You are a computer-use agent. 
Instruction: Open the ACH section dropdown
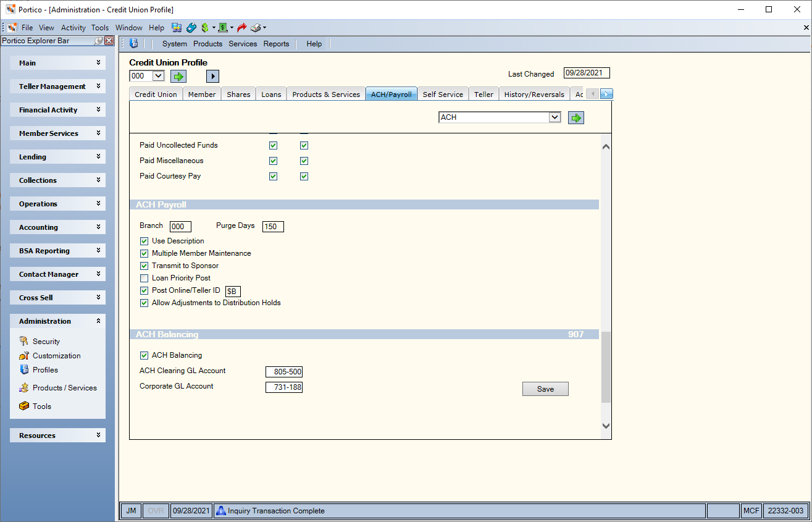500,117
